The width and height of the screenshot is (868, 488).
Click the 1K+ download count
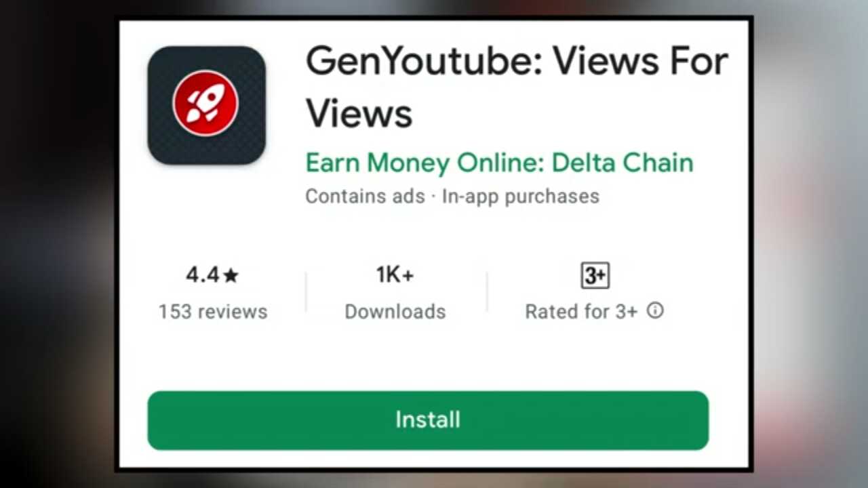[x=395, y=275]
